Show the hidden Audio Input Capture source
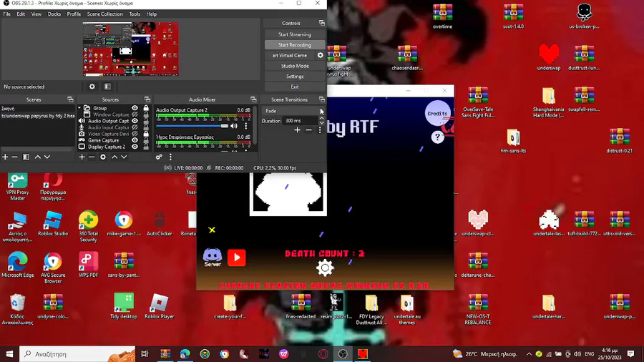This screenshot has width=644, height=362. point(135,127)
